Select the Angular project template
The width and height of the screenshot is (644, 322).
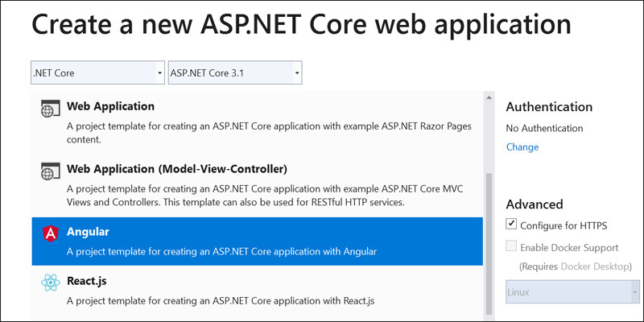(257, 242)
